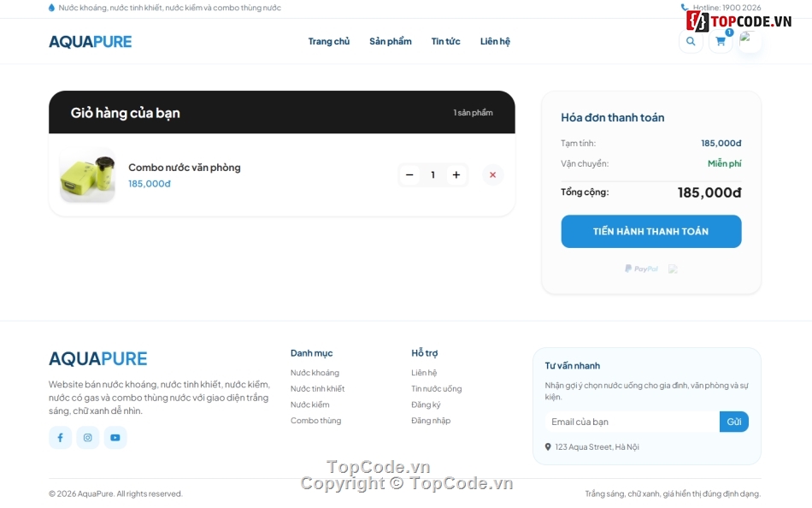Click the Tổng cộng 185,000đ amount
This screenshot has width=812, height=508.
[x=709, y=192]
